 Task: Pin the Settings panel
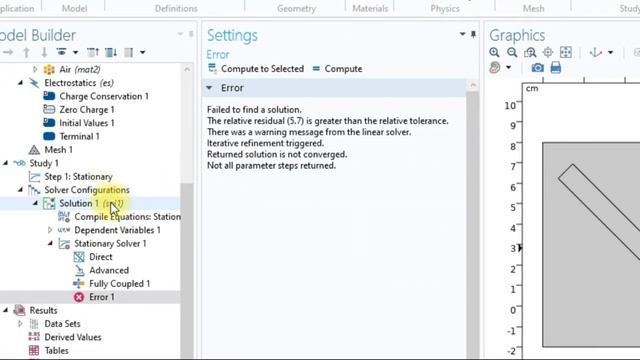coord(473,34)
